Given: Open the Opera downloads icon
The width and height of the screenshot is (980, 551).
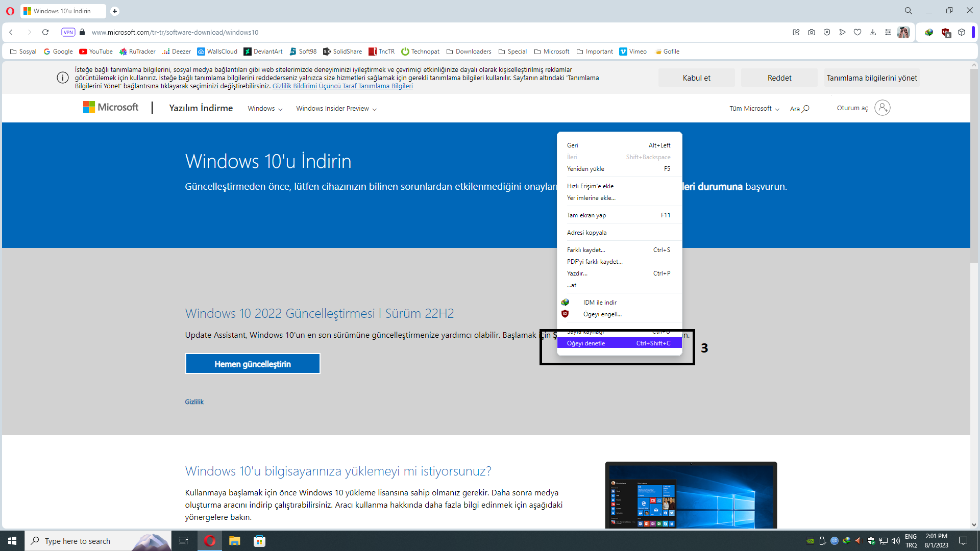Looking at the screenshot, I should click(x=873, y=32).
